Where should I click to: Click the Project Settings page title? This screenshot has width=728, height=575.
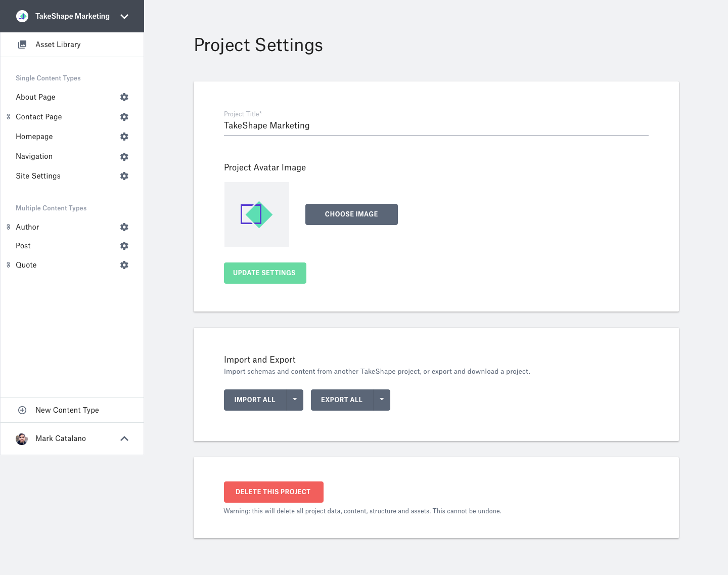click(258, 45)
